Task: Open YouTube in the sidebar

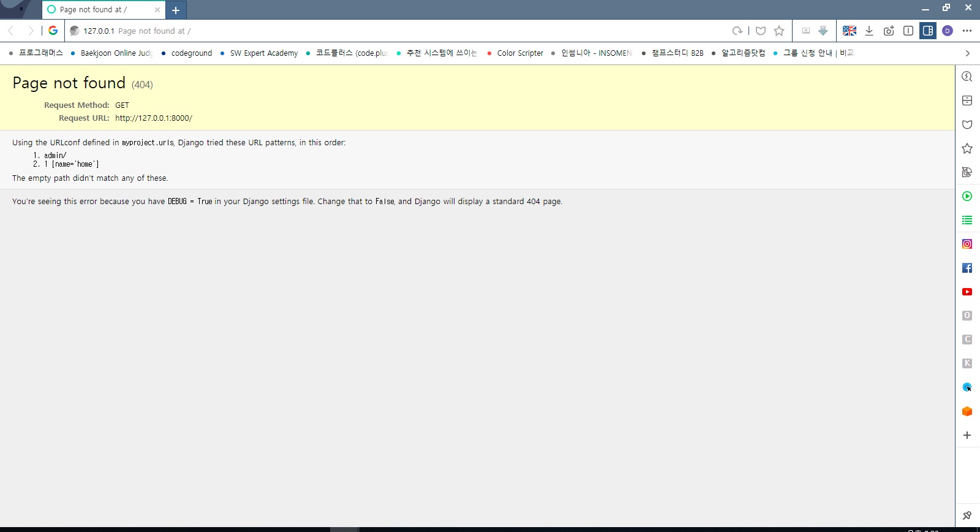Action: point(967,292)
